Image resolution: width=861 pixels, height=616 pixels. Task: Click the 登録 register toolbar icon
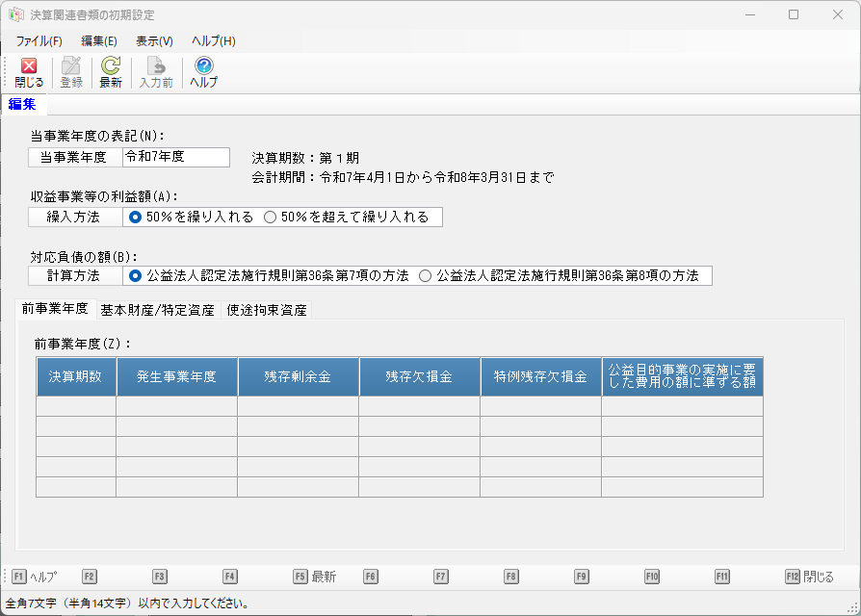click(71, 66)
